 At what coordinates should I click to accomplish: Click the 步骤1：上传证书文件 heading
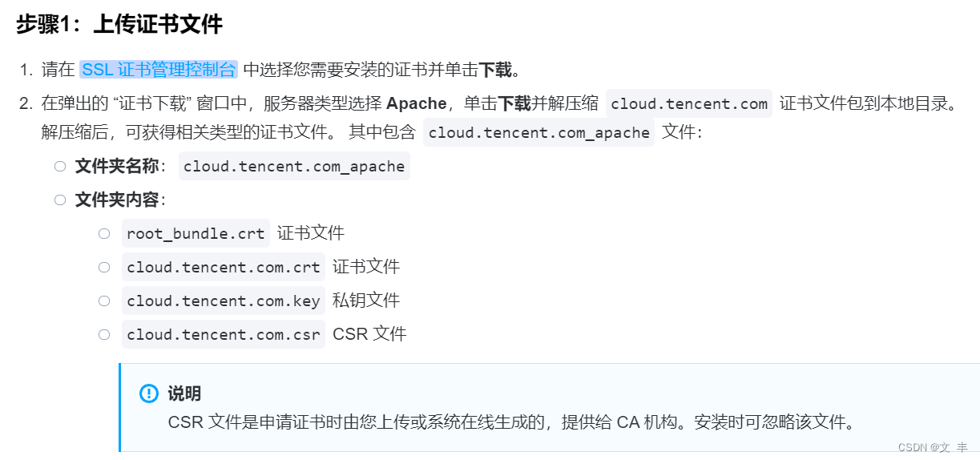(119, 25)
